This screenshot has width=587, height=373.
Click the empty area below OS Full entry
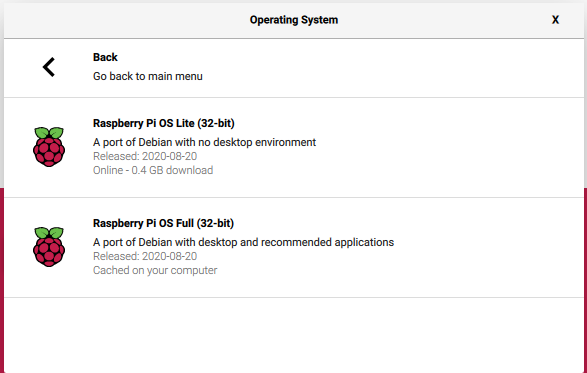point(294,335)
